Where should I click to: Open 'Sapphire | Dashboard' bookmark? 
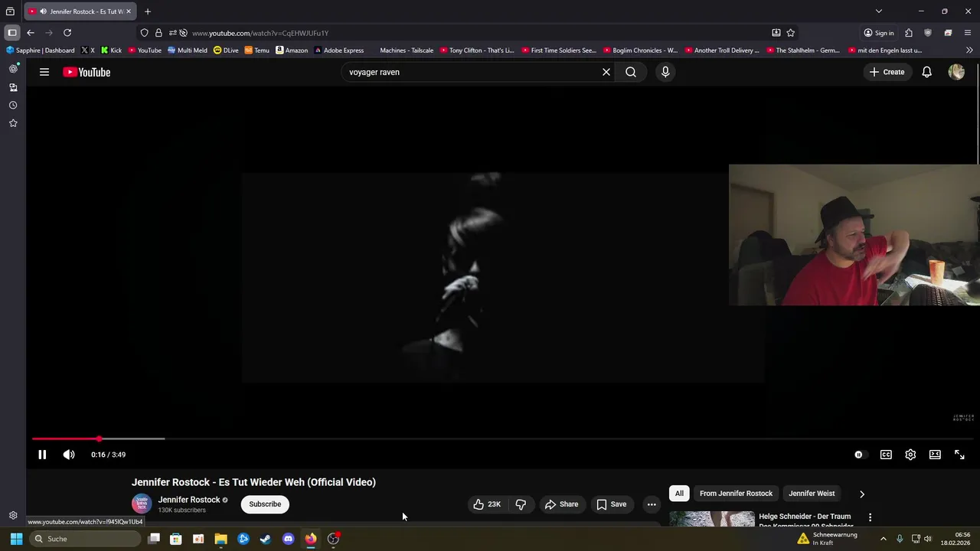(x=41, y=51)
